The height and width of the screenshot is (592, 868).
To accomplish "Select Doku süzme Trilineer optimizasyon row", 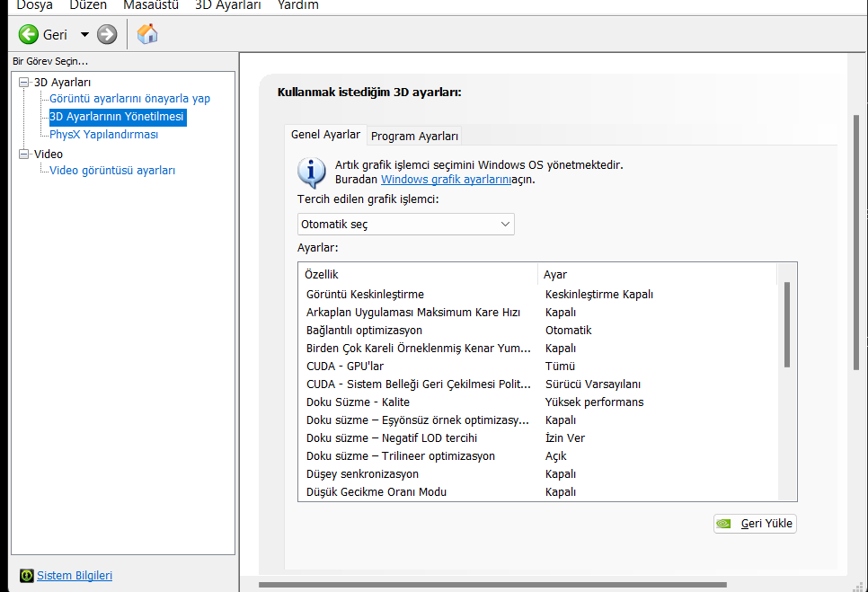I will (538, 455).
